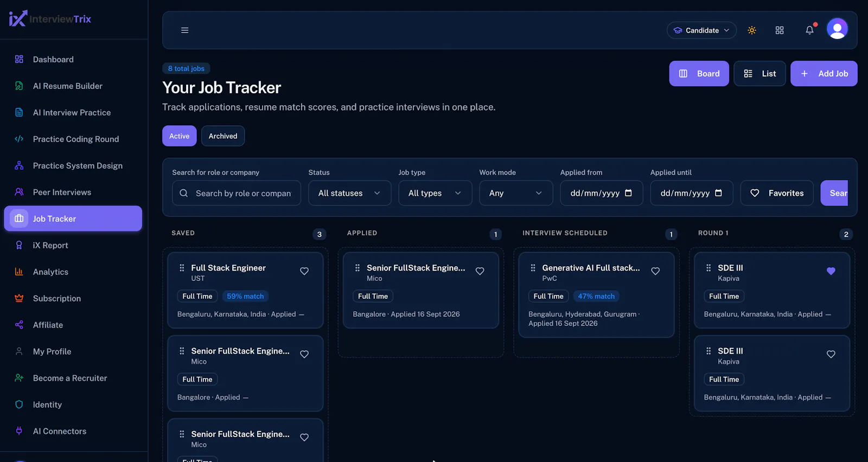Screen dimensions: 868x462
Task: Unfavorite the first SDE III Kapiva card
Action: (x=831, y=271)
